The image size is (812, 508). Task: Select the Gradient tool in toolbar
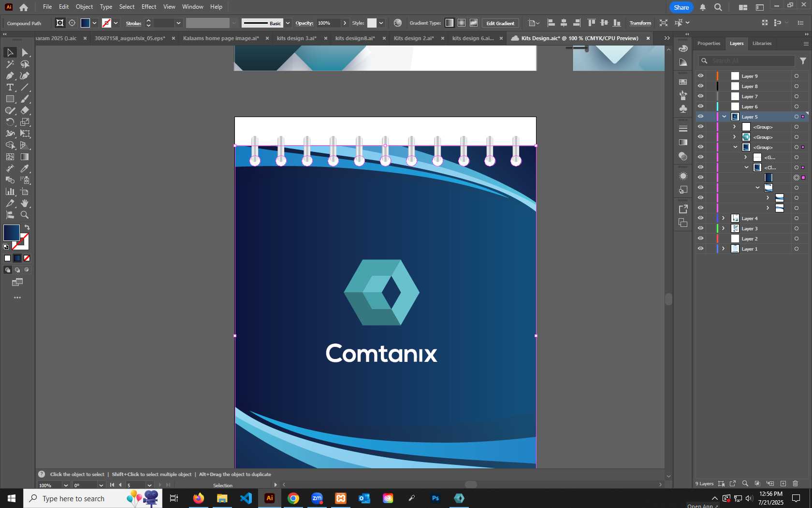point(25,157)
